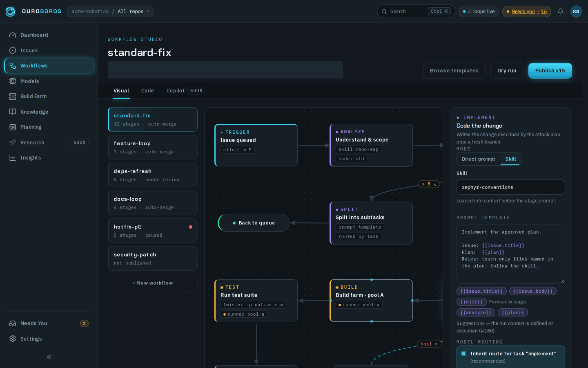The height and width of the screenshot is (368, 588).
Task: Select Inherit route for task radio option
Action: coord(464,354)
